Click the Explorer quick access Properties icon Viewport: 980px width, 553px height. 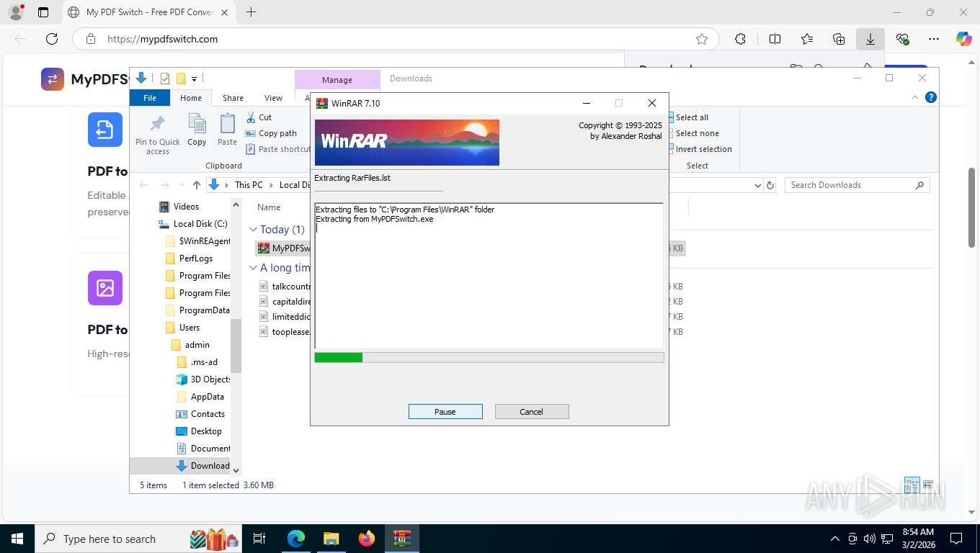(165, 78)
